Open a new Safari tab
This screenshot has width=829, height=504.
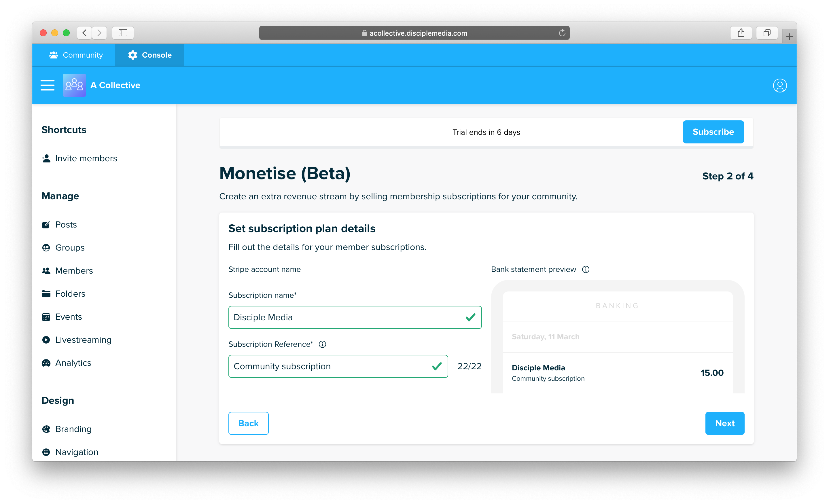(x=789, y=36)
